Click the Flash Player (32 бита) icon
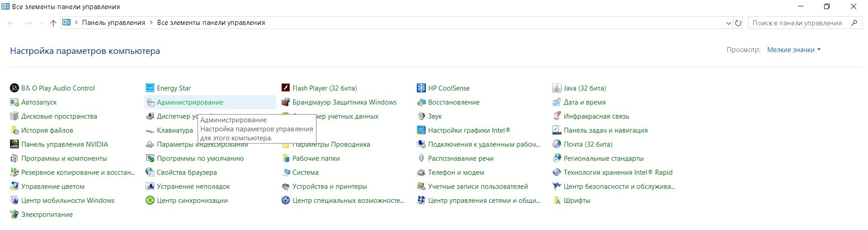Image resolution: width=868 pixels, height=230 pixels. click(x=285, y=88)
